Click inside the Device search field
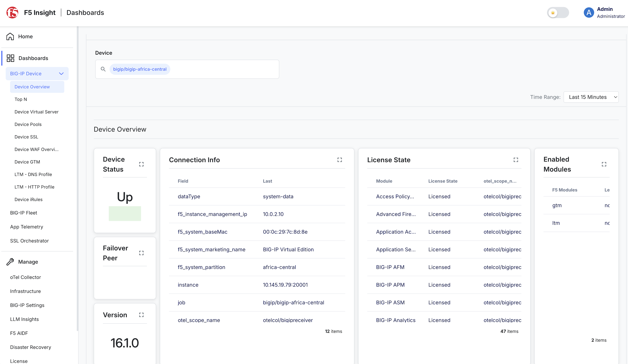Screen dimensions: 628x364 click(x=187, y=69)
